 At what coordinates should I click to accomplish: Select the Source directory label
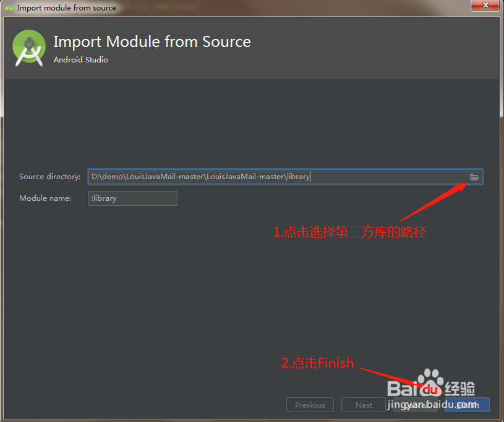(x=50, y=177)
